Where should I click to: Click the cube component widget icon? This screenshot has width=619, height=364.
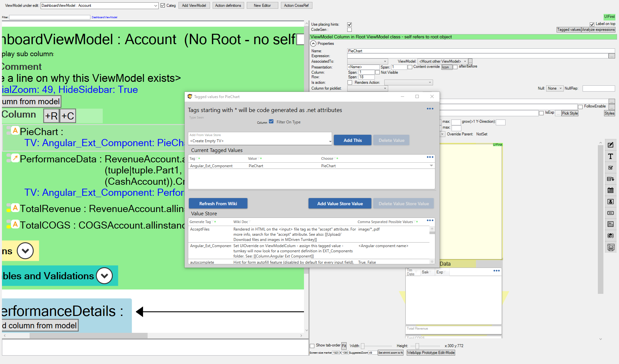pyautogui.click(x=611, y=236)
